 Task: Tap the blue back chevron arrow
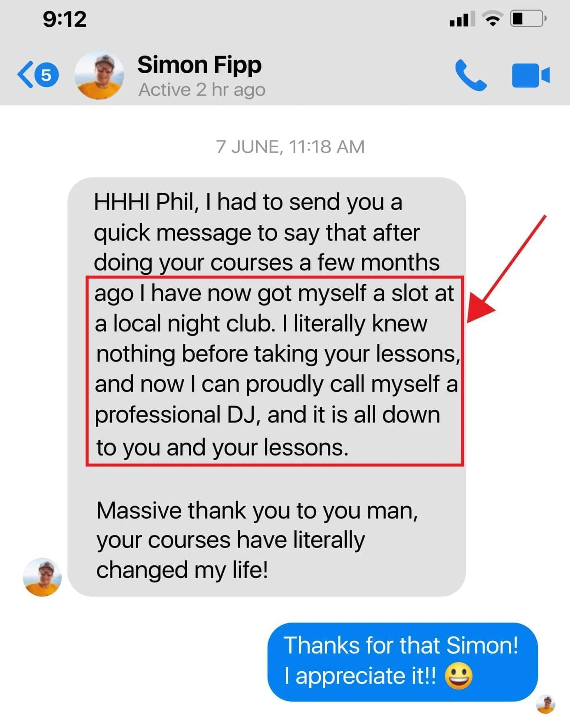pos(25,74)
